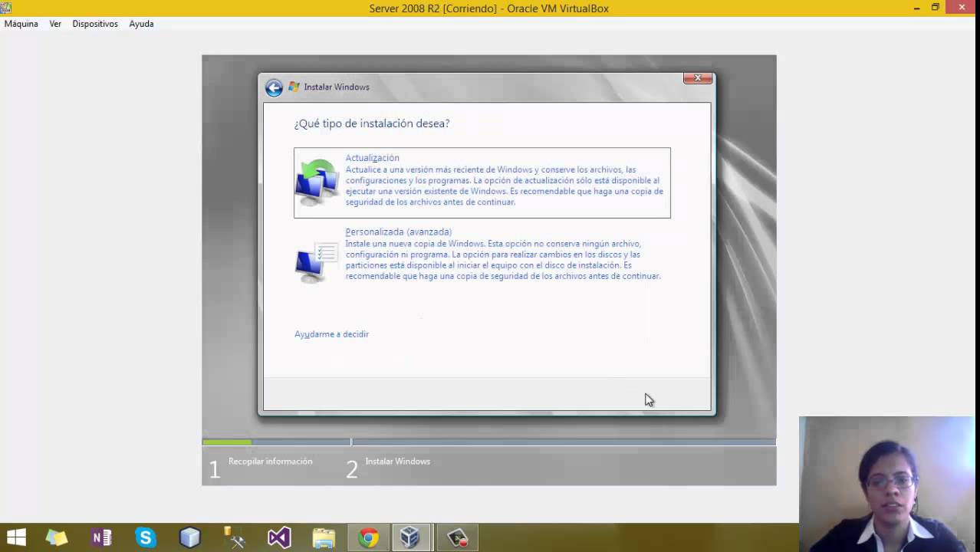This screenshot has width=980, height=552.
Task: Launch Visual Studio from the taskbar
Action: click(x=279, y=537)
